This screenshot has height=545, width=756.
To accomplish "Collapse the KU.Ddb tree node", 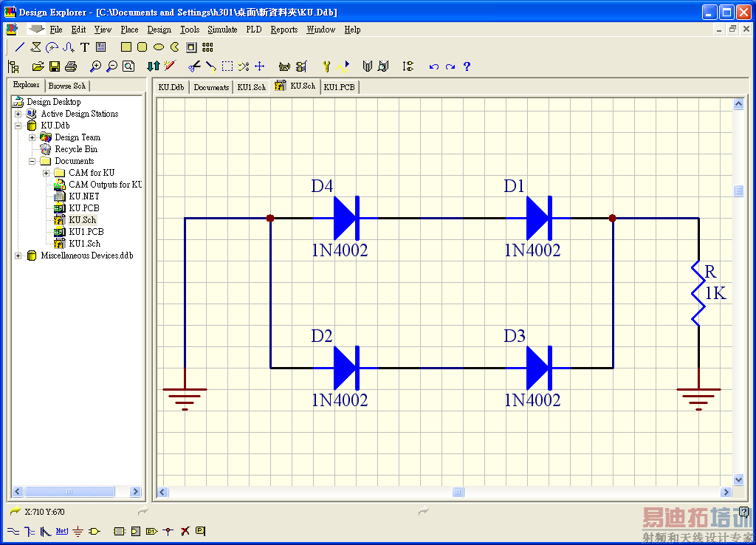I will tap(18, 126).
